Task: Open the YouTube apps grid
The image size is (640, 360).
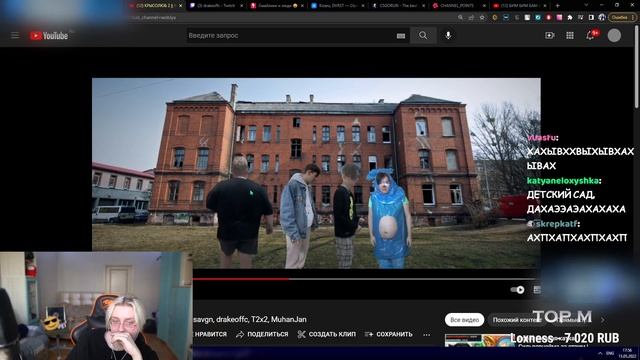Action: click(x=570, y=36)
